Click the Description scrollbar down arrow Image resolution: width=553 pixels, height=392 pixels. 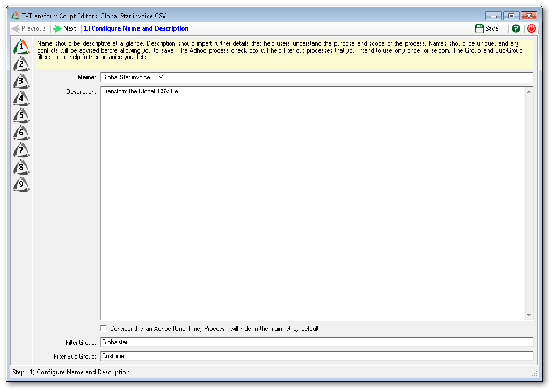point(529,315)
